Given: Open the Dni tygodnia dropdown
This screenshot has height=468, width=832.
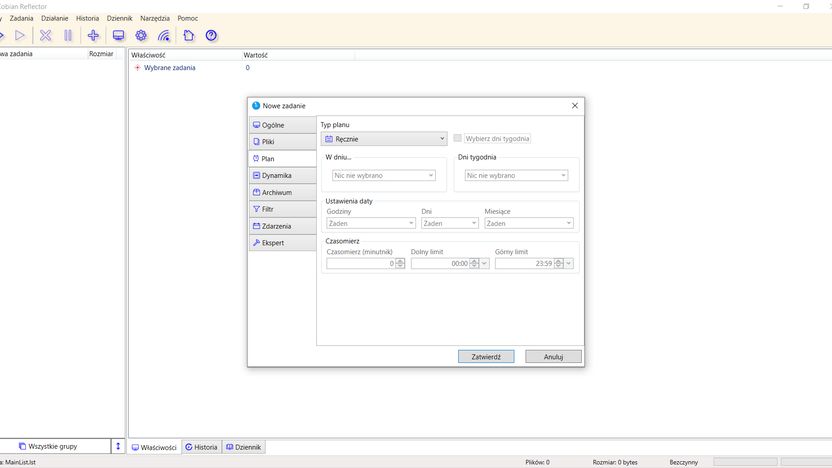Looking at the screenshot, I should (x=516, y=176).
